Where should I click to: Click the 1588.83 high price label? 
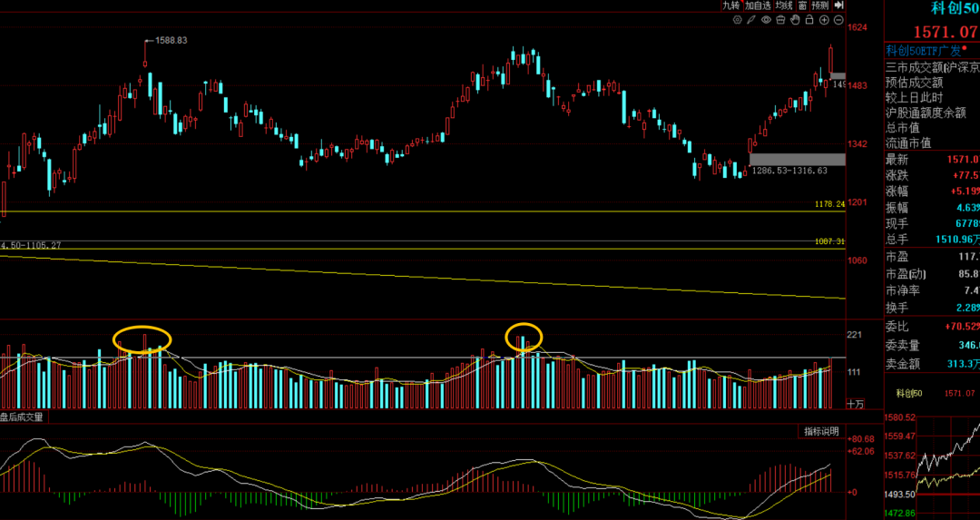click(x=171, y=40)
